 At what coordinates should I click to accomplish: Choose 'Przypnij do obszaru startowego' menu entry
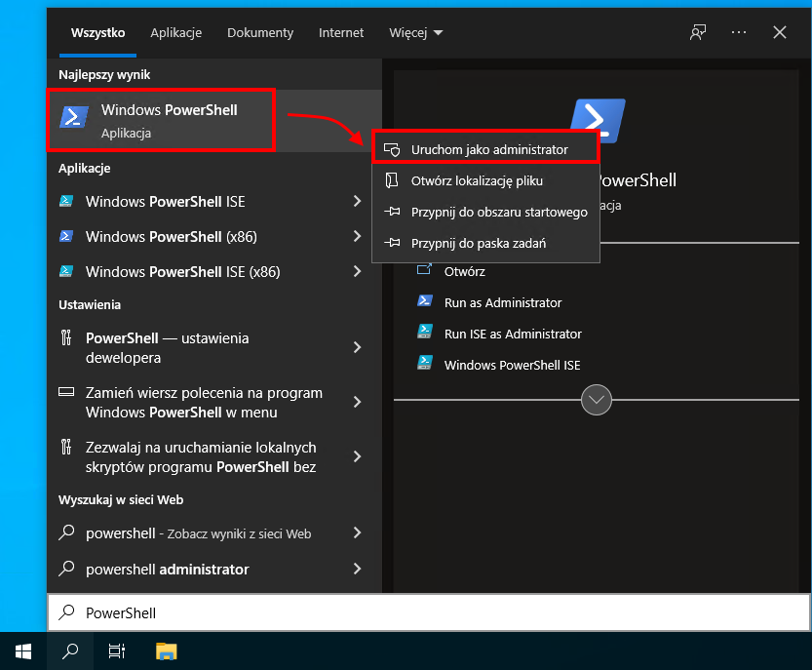click(x=485, y=212)
